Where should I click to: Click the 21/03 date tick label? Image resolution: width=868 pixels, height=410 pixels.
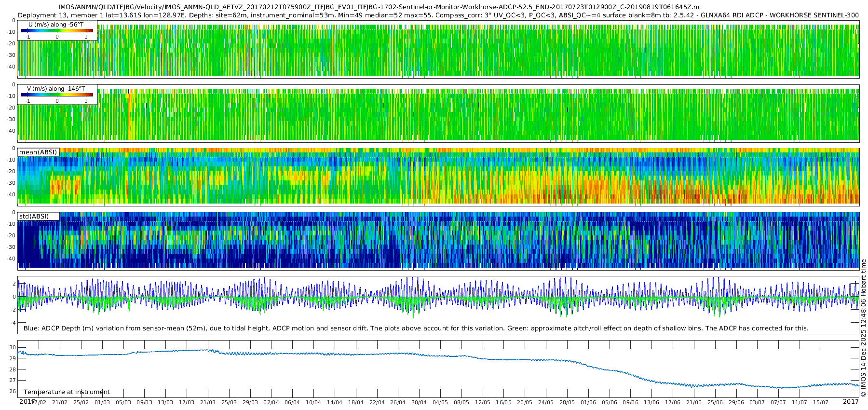(x=207, y=402)
